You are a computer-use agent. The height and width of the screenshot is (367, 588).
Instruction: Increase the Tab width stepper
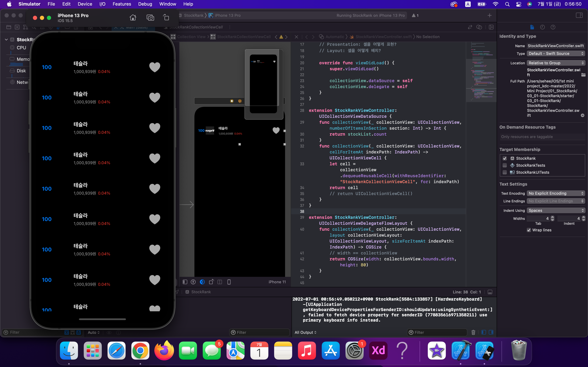(x=552, y=217)
